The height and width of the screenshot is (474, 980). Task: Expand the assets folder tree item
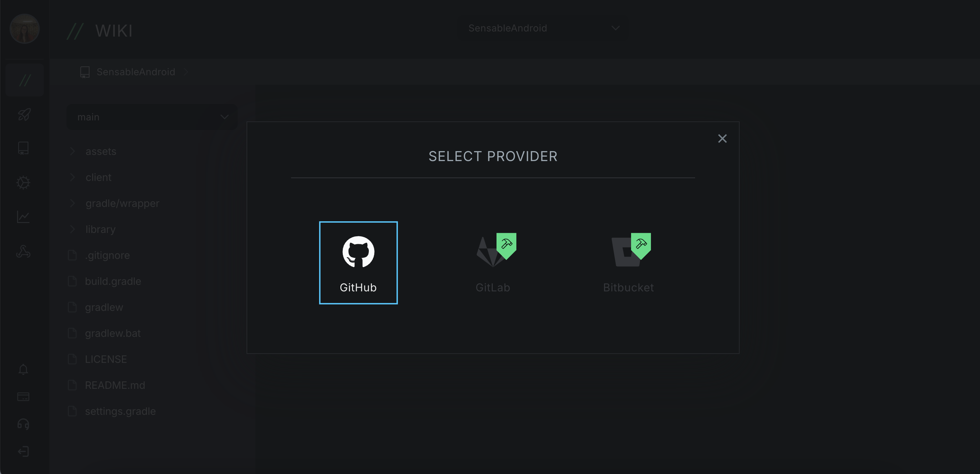(x=74, y=151)
